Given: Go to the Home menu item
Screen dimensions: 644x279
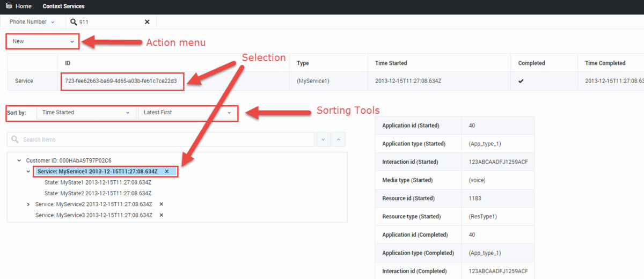Looking at the screenshot, I should click(x=24, y=6).
